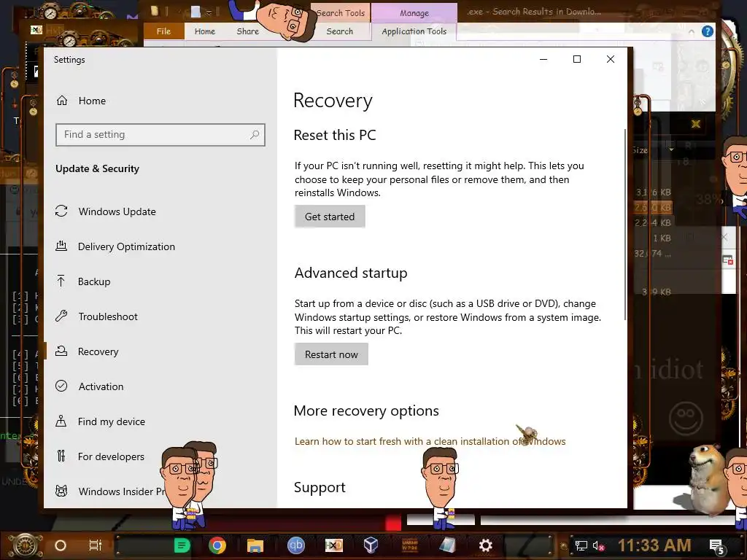This screenshot has width=747, height=560.
Task: Click the Find a setting search box
Action: 160,135
